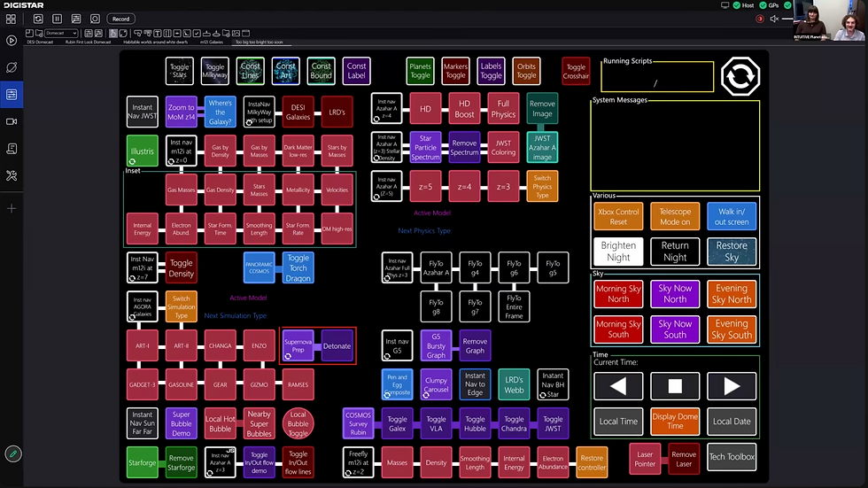The width and height of the screenshot is (868, 488).
Task: Click the play circle icon in sidebar
Action: [11, 41]
